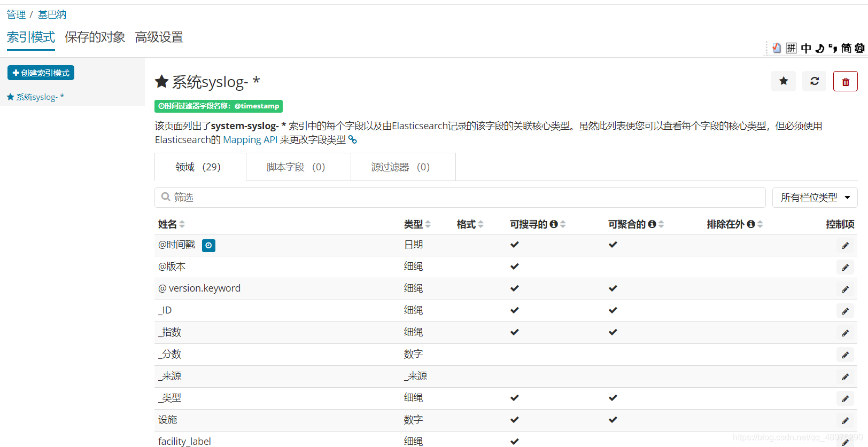Click the 系统syslog- * page title

[216, 82]
